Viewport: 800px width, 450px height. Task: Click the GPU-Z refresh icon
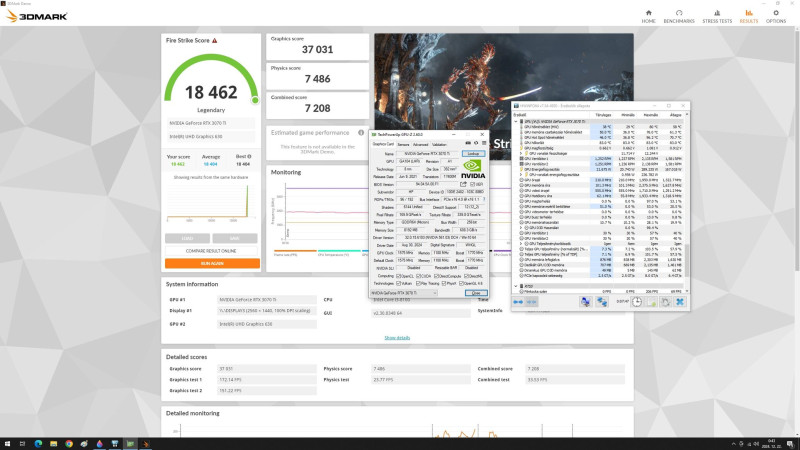point(476,143)
